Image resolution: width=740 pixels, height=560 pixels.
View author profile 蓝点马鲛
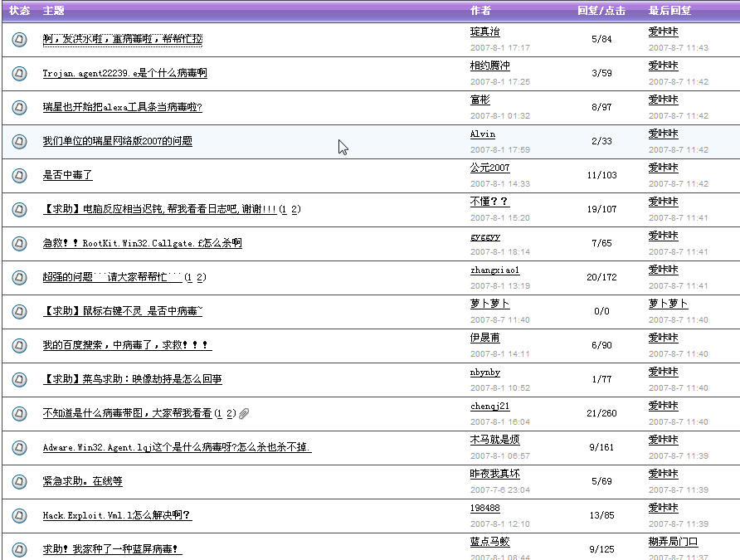coord(489,541)
